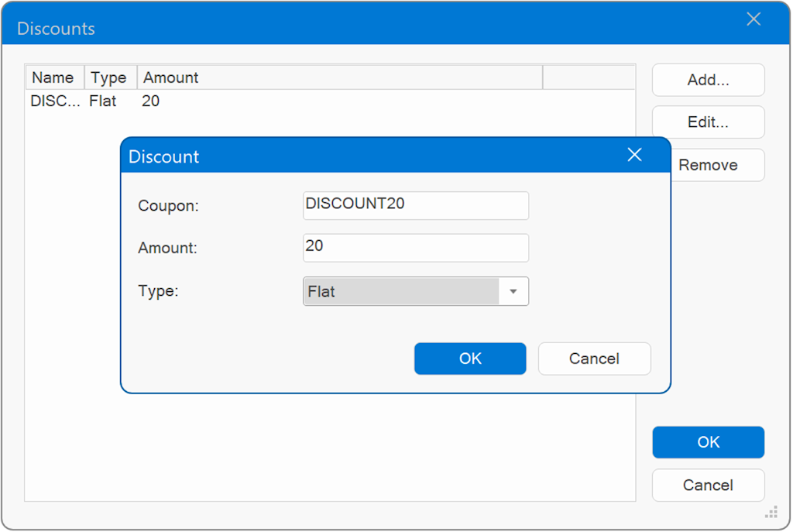The image size is (793, 532).
Task: Click into the Coupon text field
Action: coord(416,206)
